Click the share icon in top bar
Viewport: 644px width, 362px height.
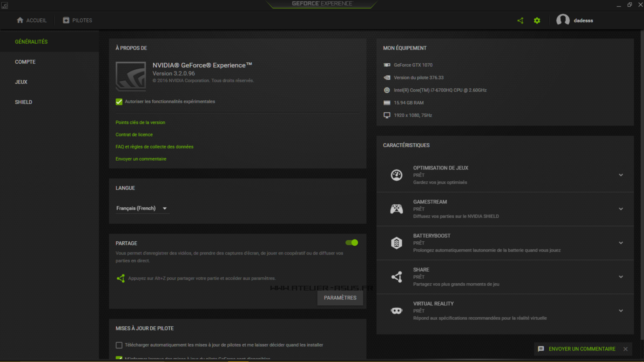[x=520, y=21]
